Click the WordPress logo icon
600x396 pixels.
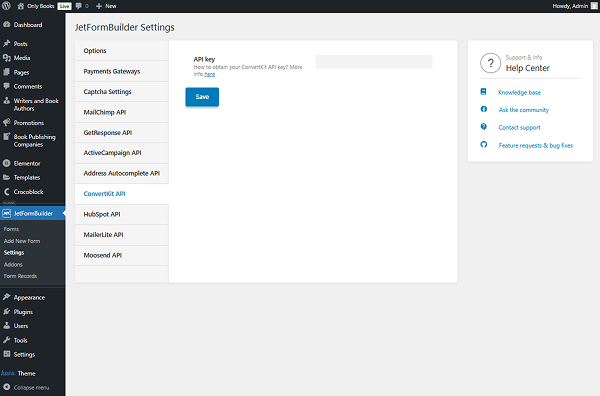pos(6,6)
